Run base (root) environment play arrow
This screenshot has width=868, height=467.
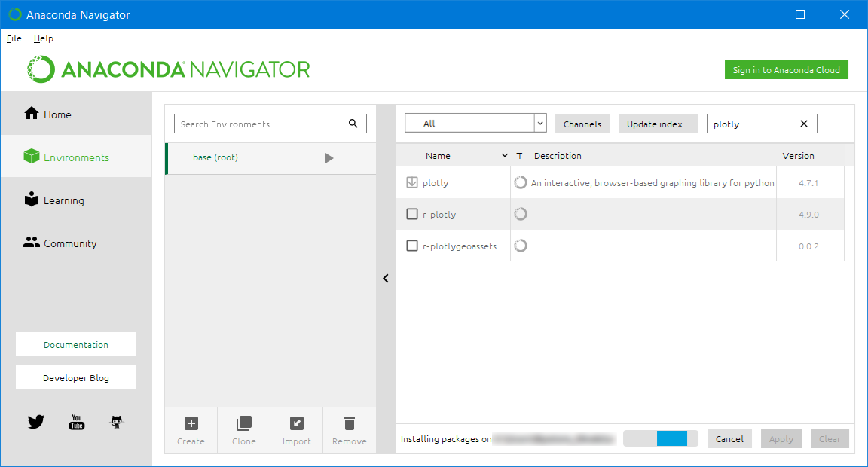[329, 158]
